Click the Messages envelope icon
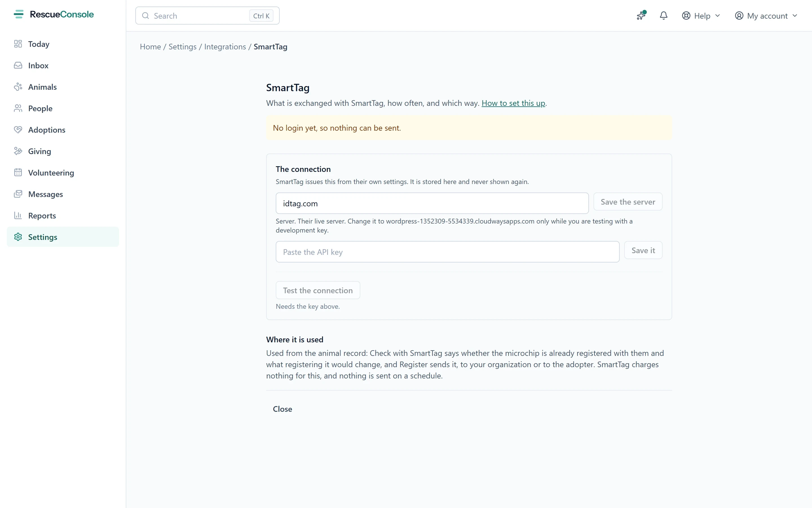This screenshot has width=812, height=508. click(18, 194)
